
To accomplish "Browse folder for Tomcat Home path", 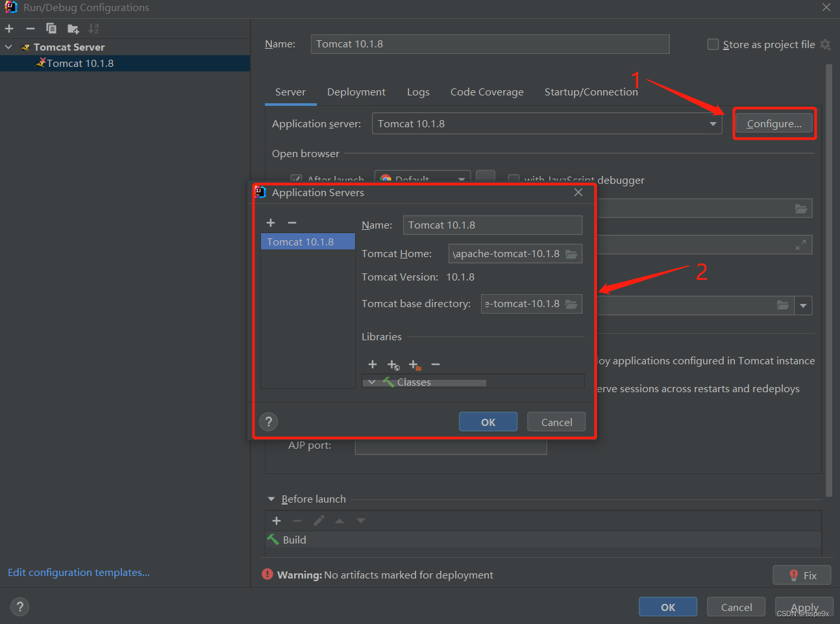I will (x=571, y=254).
